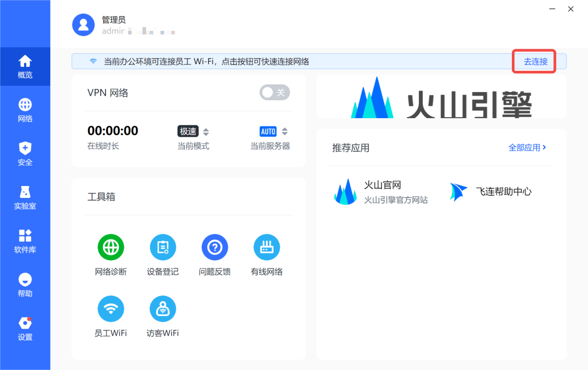Switch to the 网络 sidebar tab
Screen dimensions: 588x370
point(25,110)
